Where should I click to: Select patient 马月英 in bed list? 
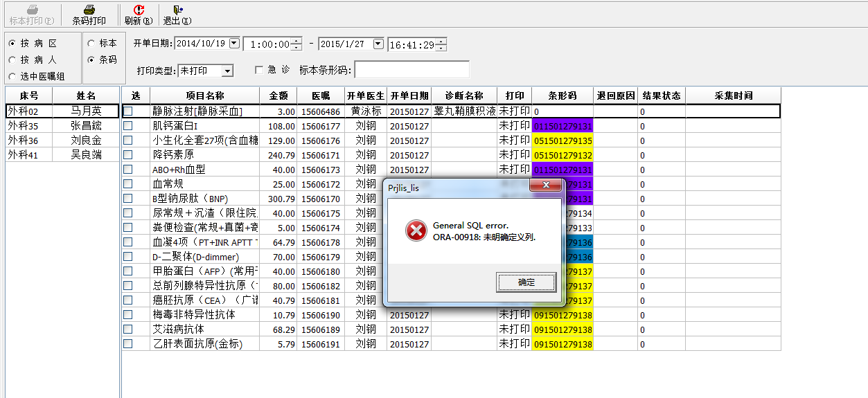click(86, 111)
